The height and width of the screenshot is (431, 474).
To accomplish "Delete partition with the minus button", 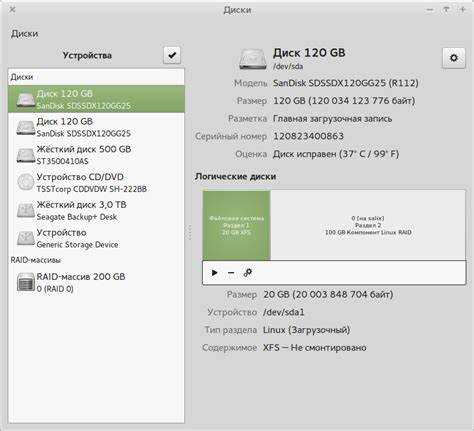I will click(x=231, y=273).
